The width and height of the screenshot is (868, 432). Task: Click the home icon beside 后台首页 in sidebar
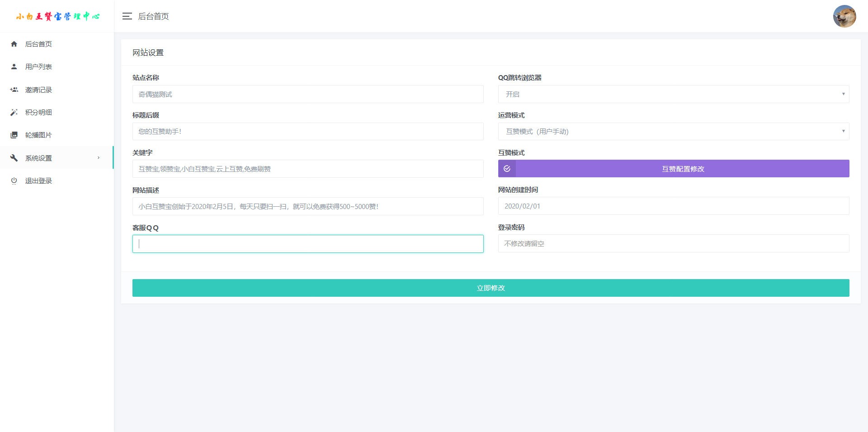click(x=14, y=44)
